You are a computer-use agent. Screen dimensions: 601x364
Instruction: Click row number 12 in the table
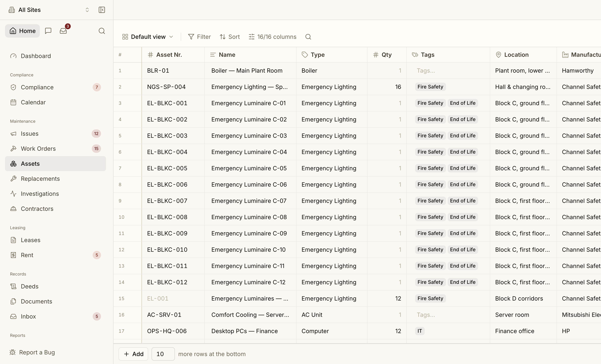[121, 250]
